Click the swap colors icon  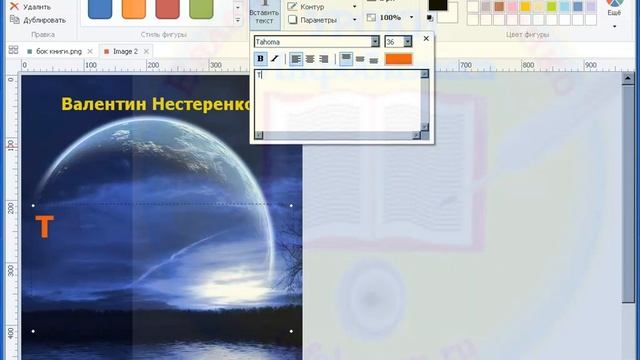point(430,18)
